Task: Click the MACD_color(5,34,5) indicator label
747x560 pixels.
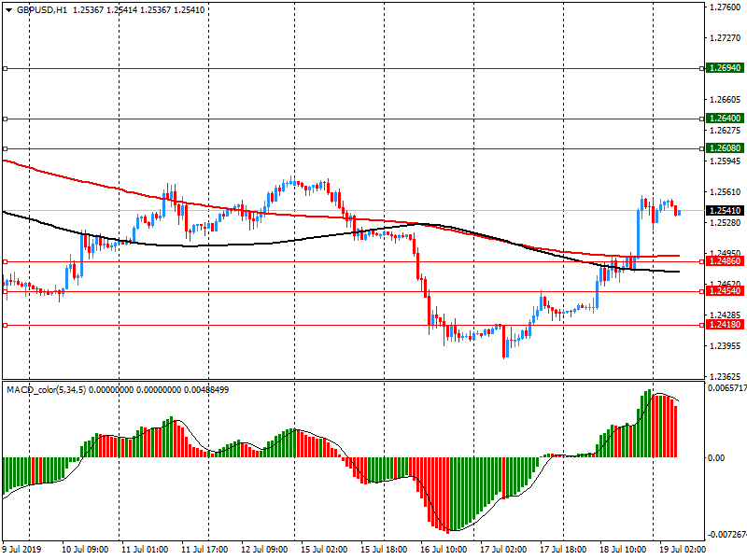Action: [x=46, y=390]
